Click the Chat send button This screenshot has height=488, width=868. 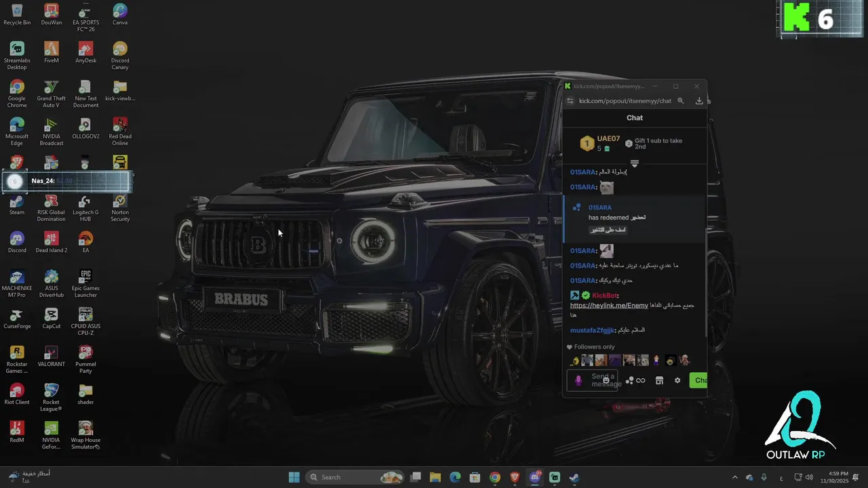click(x=698, y=380)
